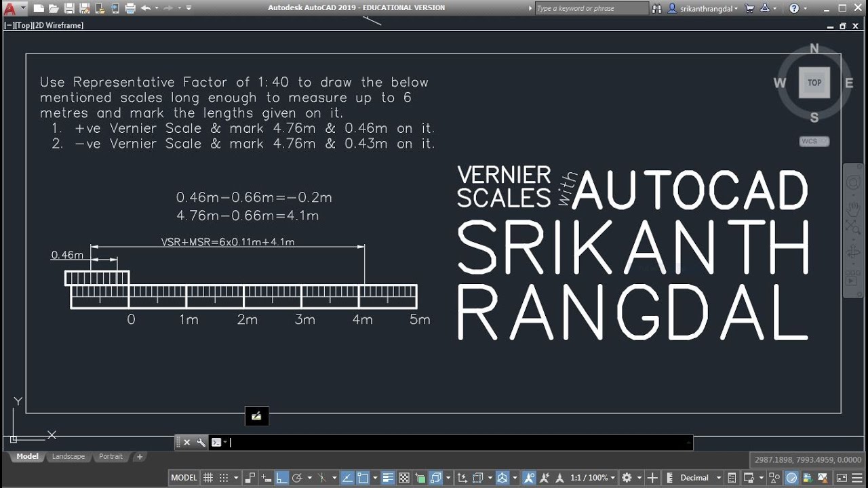Switch to the Portrait layout tab
Screen dimensions: 868x488
click(111, 457)
